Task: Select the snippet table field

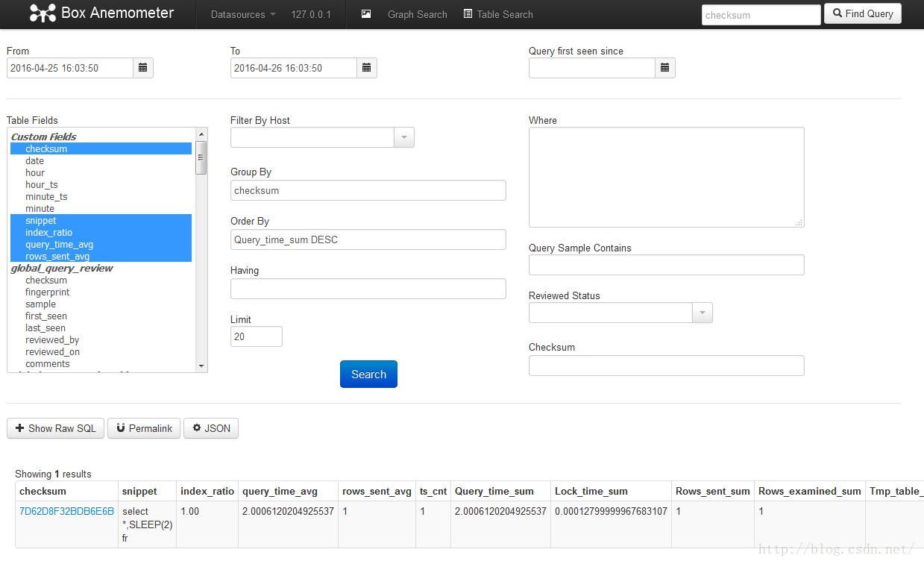Action: pos(101,221)
